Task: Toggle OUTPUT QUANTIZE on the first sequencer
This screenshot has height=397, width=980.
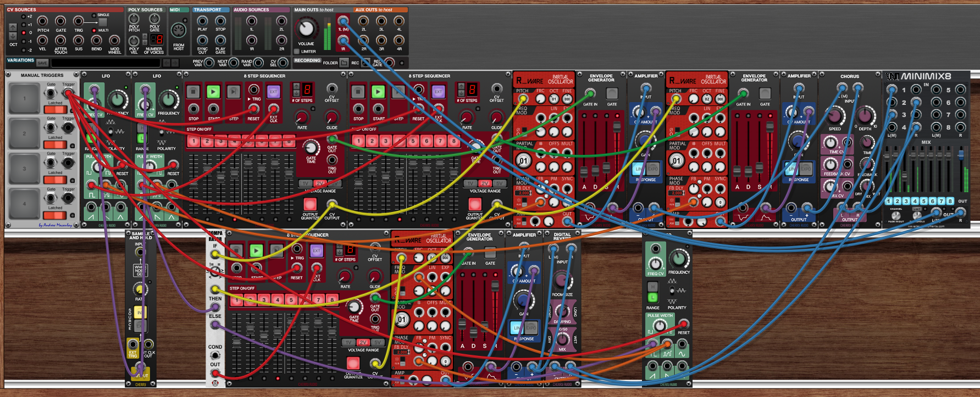Action: (310, 204)
